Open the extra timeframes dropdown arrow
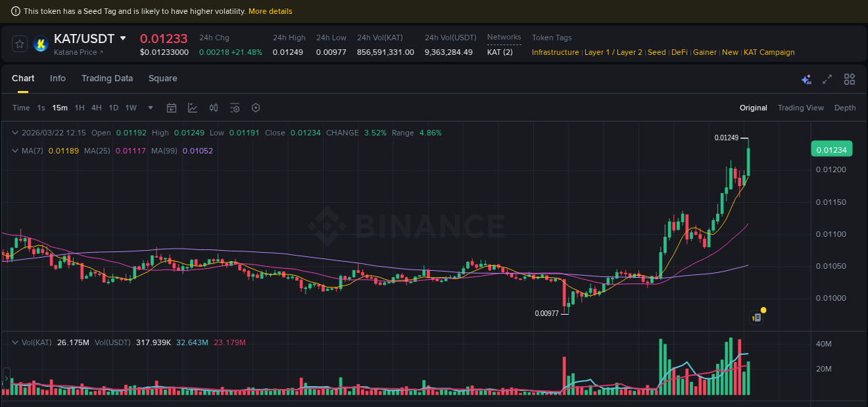The image size is (868, 407). point(150,108)
